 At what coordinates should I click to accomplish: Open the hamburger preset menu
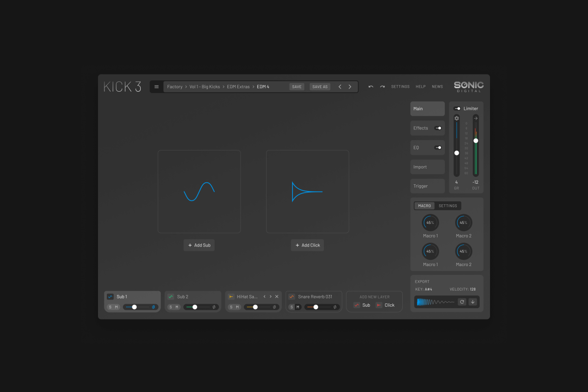pos(156,87)
